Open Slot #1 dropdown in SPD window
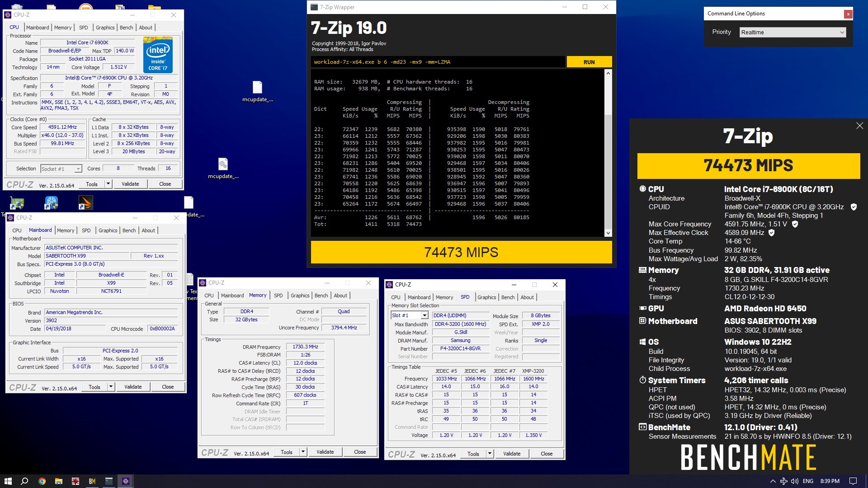 point(410,315)
